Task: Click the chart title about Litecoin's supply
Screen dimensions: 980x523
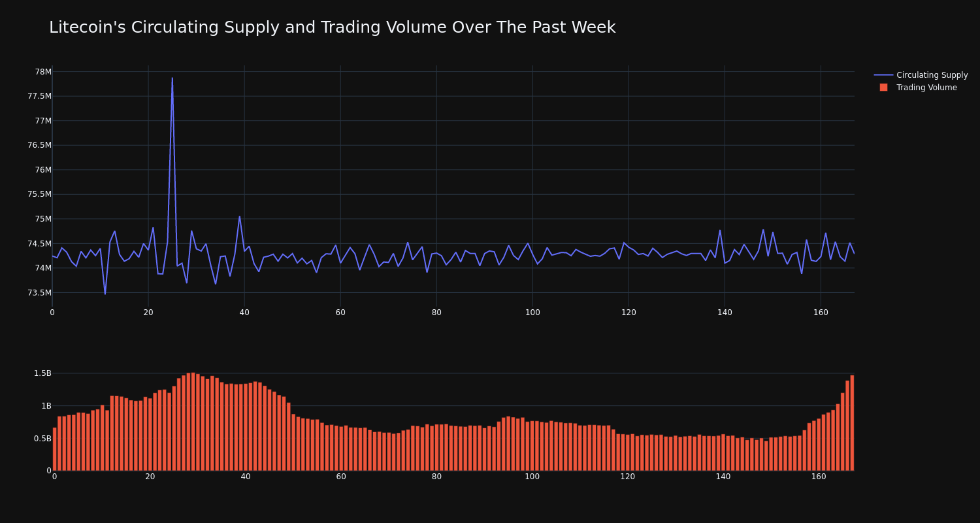Action: click(332, 27)
